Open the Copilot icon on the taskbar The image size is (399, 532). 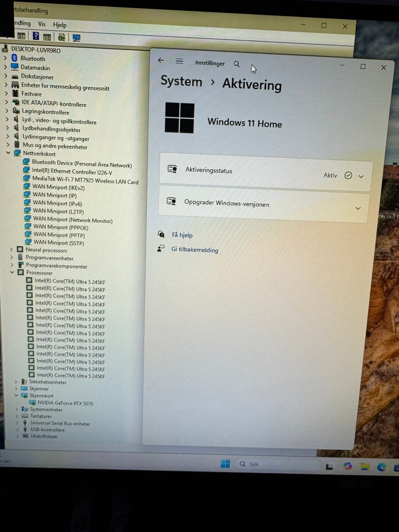(347, 466)
